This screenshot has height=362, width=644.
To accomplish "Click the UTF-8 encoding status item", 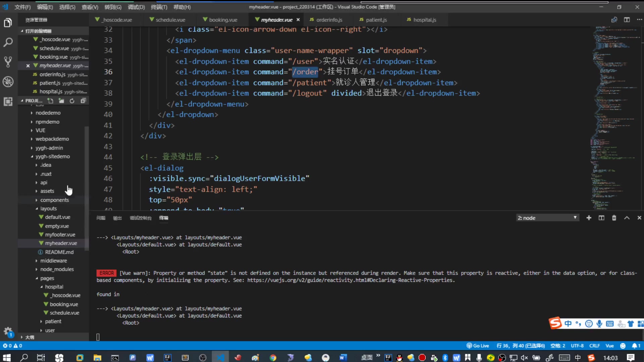I will click(577, 346).
